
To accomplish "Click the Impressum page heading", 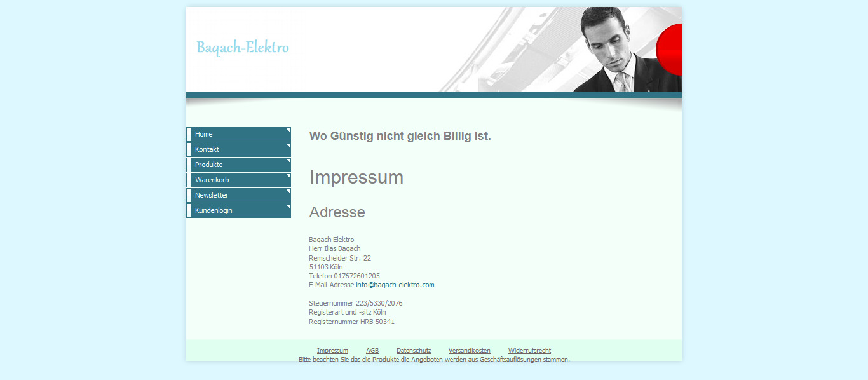I will coord(356,177).
